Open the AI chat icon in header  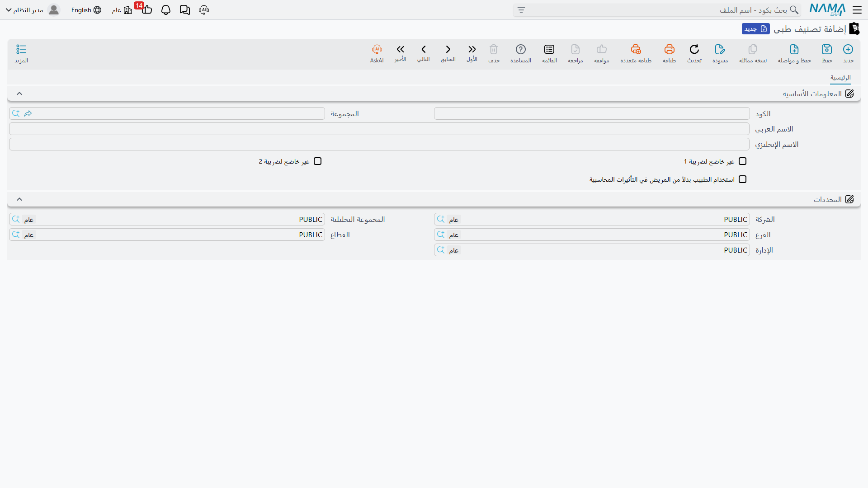(204, 10)
